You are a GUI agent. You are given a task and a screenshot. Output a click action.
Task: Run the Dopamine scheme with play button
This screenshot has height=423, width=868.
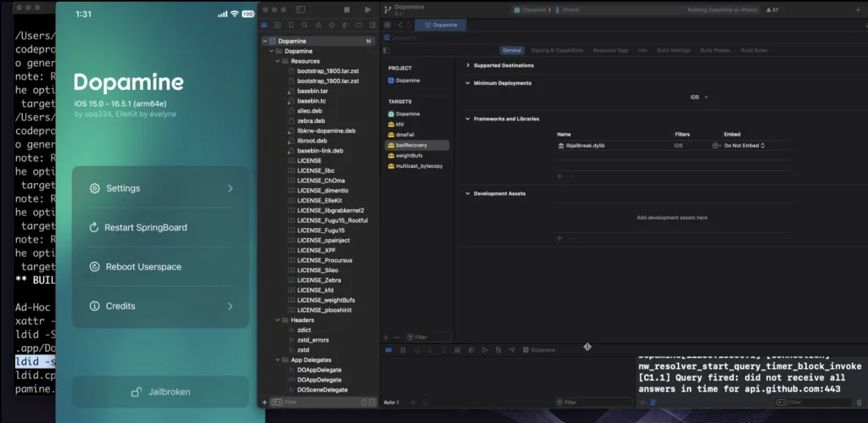pyautogui.click(x=368, y=10)
